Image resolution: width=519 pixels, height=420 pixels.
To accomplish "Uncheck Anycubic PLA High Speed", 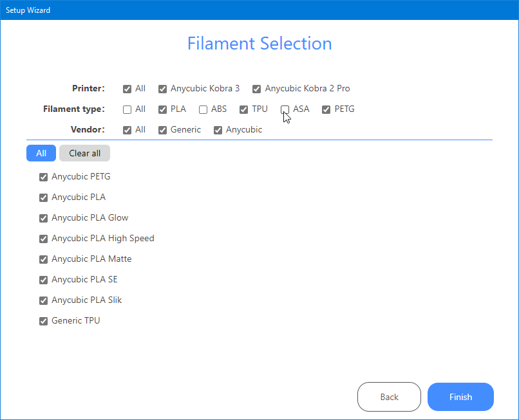I will [x=44, y=239].
